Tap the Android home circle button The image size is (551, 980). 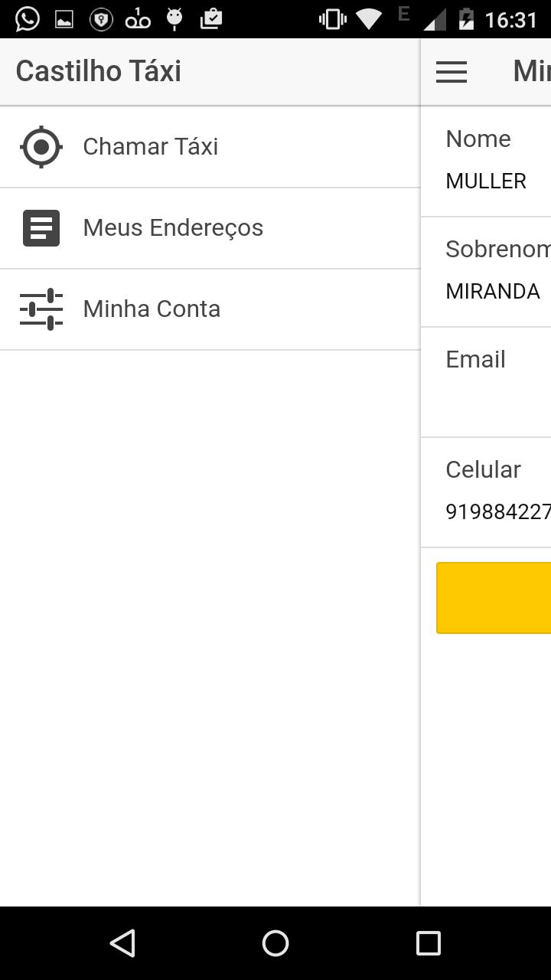pos(275,943)
